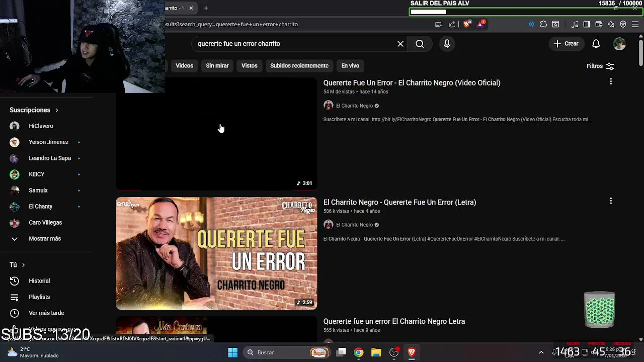Select the Subidos recientemente filter chip
Image resolution: width=644 pixels, height=362 pixels.
click(299, 66)
